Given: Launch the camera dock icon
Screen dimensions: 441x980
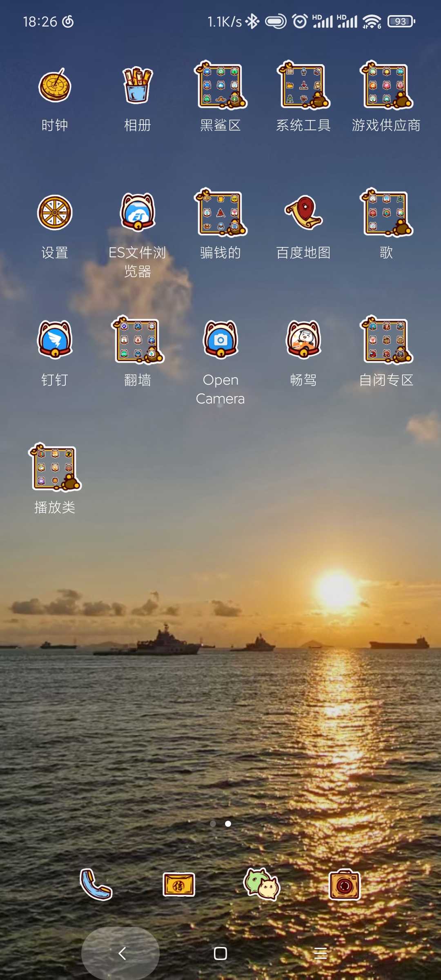Looking at the screenshot, I should click(x=345, y=884).
